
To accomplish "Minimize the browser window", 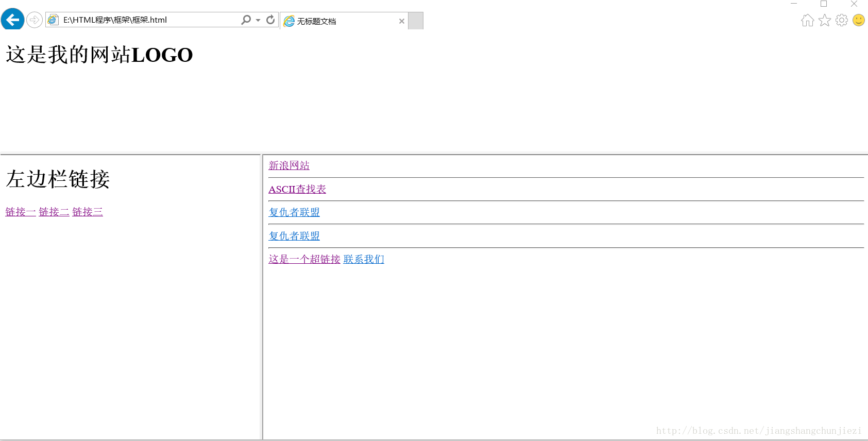I will (x=794, y=4).
